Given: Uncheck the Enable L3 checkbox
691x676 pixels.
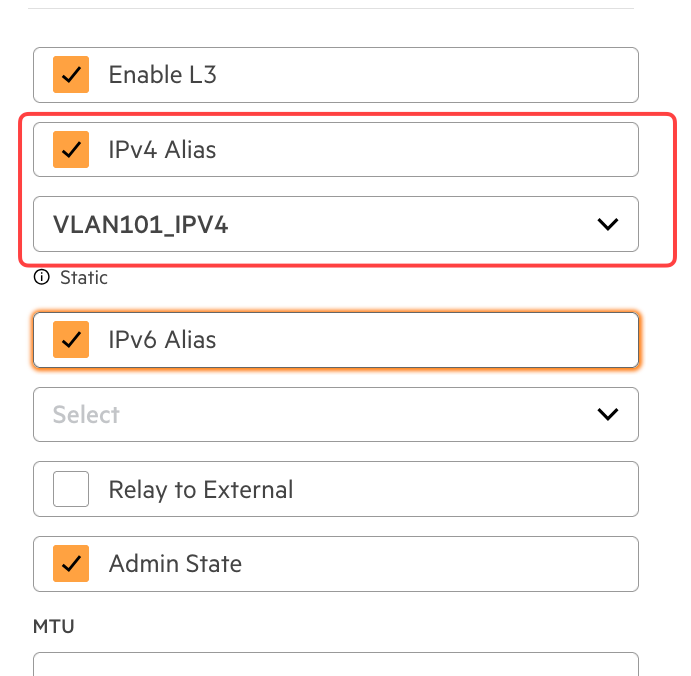Looking at the screenshot, I should click(x=71, y=75).
